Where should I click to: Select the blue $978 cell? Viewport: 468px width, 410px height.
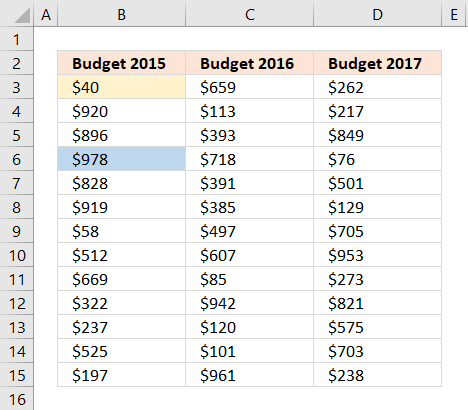point(121,159)
